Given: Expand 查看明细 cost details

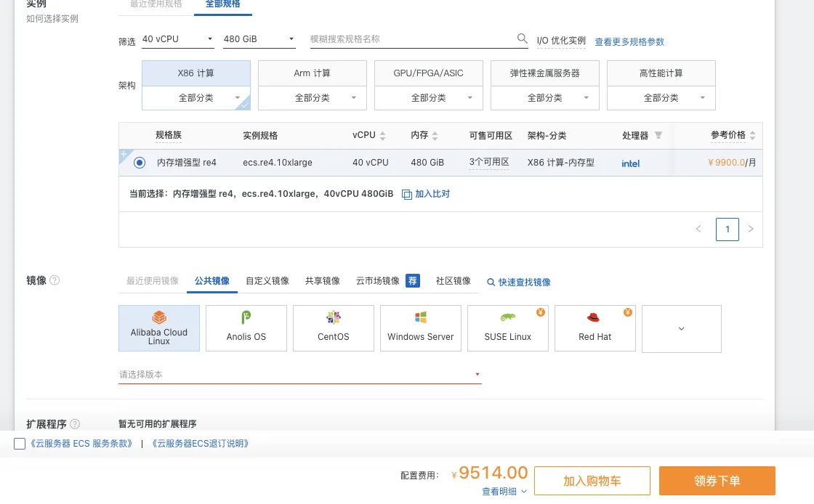Looking at the screenshot, I should (504, 492).
